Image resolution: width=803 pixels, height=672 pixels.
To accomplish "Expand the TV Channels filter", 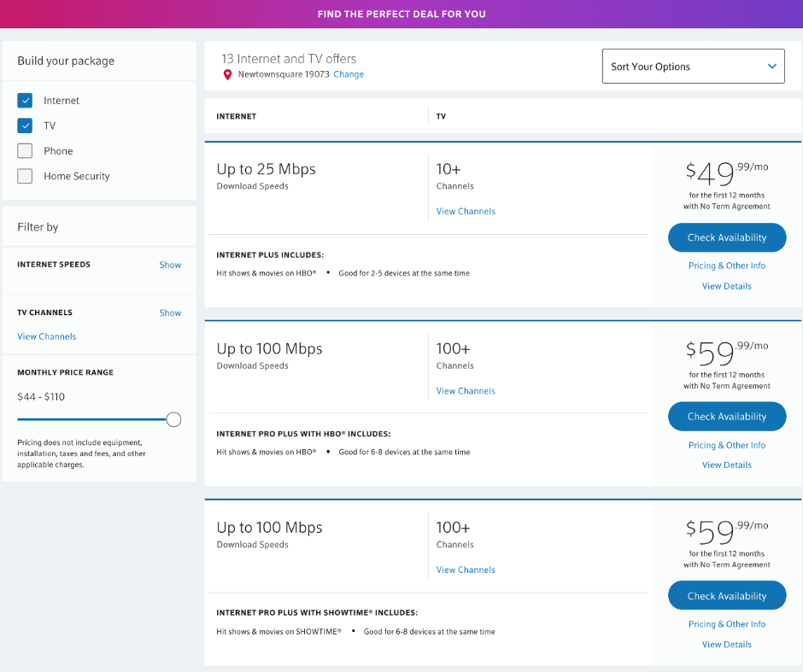I will coord(170,313).
